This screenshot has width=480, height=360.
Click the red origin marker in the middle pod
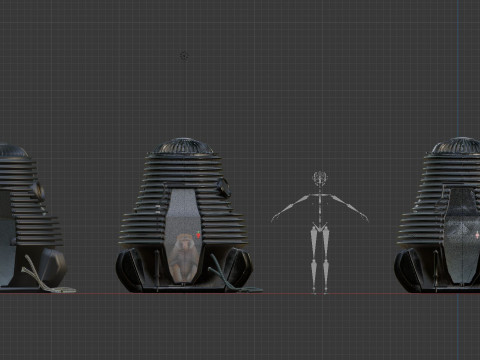198,235
